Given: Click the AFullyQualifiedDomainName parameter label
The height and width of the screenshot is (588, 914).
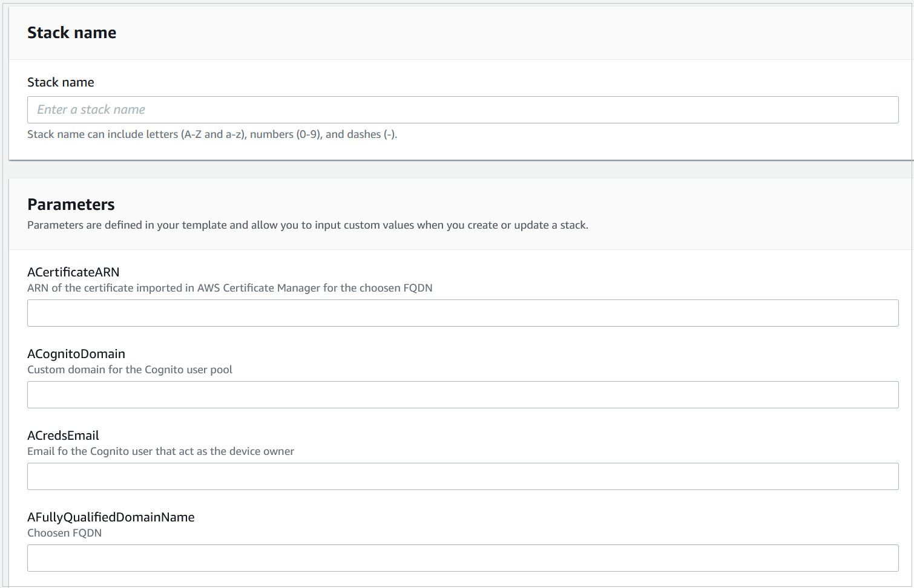Looking at the screenshot, I should tap(111, 517).
